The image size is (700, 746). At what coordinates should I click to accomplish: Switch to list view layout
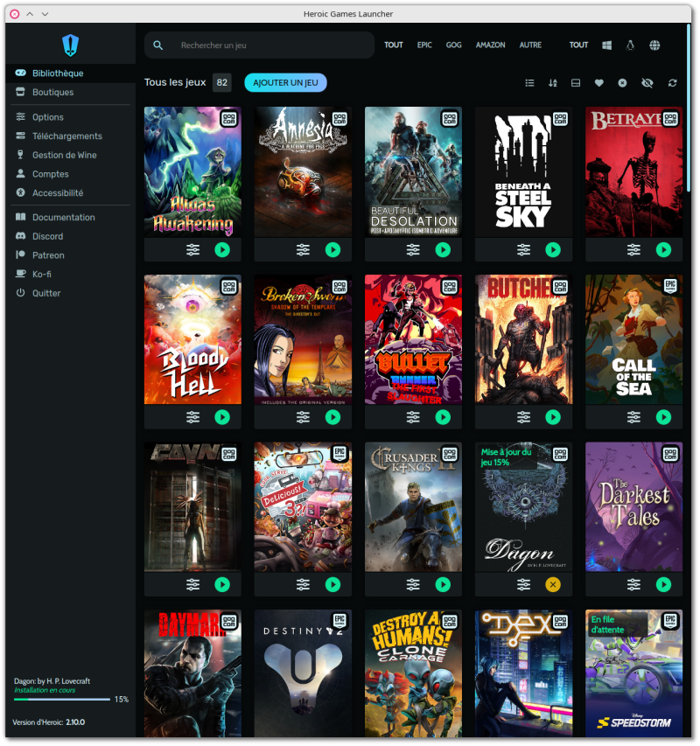[x=529, y=83]
